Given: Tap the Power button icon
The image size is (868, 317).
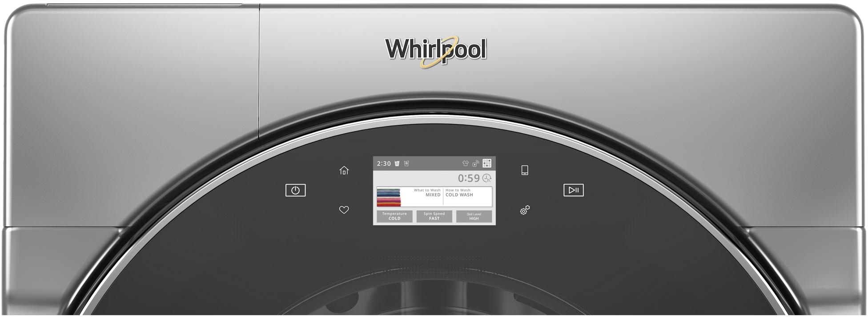Looking at the screenshot, I should (295, 190).
